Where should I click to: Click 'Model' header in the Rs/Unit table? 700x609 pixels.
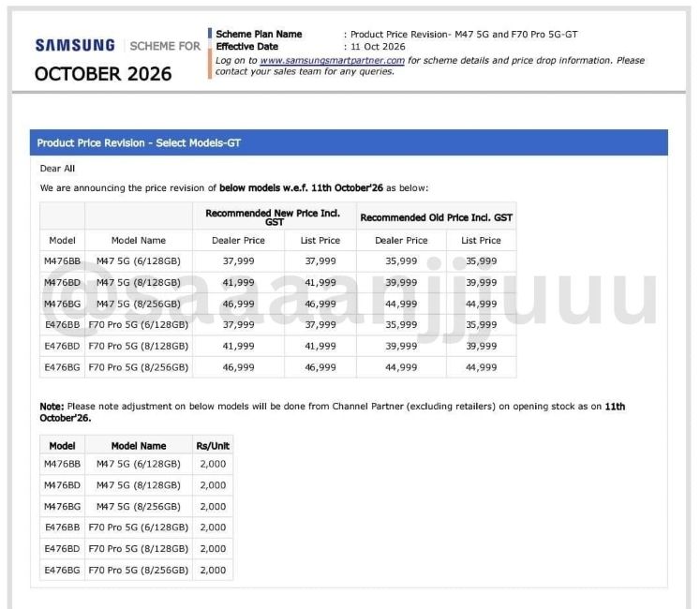click(x=62, y=446)
